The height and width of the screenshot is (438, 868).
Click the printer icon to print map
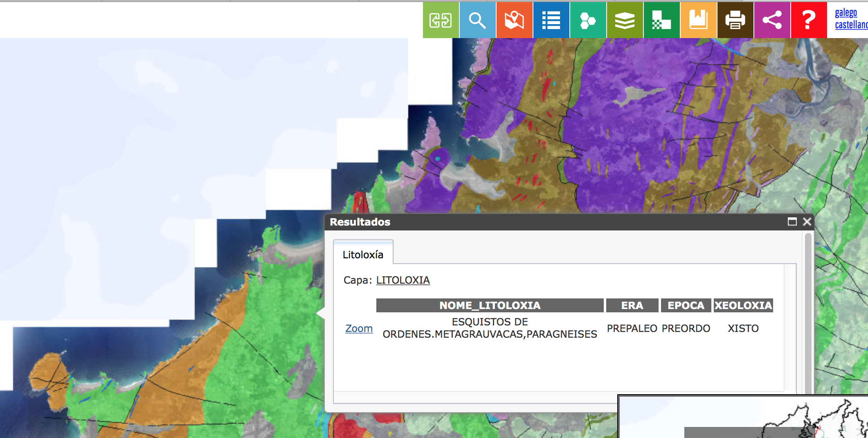coord(735,20)
